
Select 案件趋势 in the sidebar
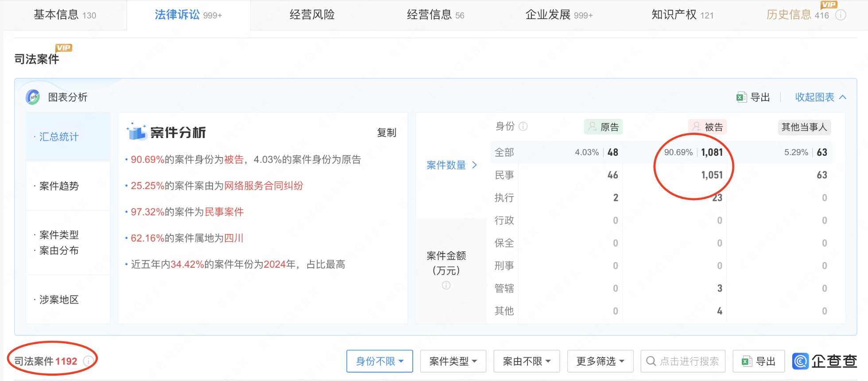68,186
